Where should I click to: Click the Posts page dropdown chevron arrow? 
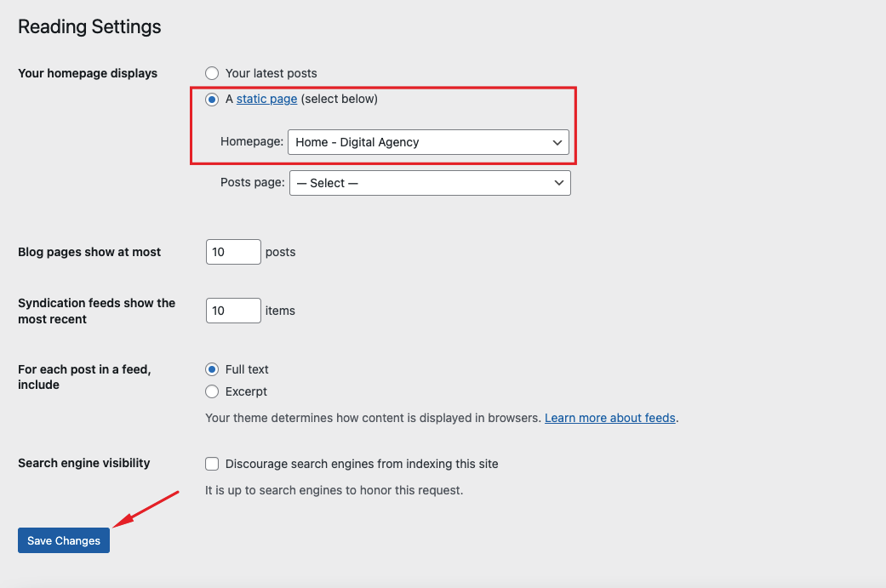click(x=559, y=183)
